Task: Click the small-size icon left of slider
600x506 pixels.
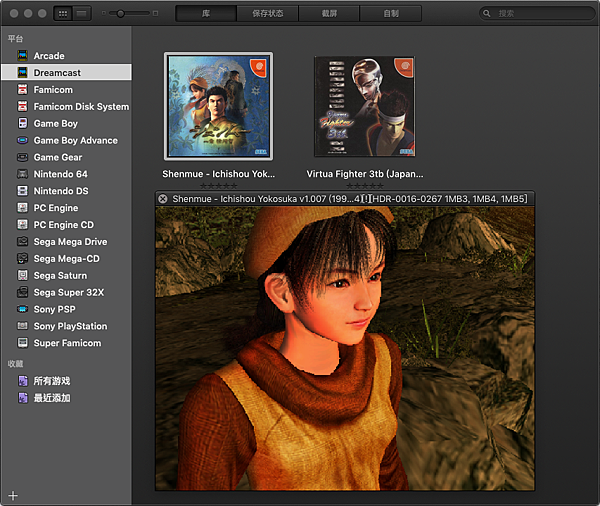Action: click(x=103, y=13)
